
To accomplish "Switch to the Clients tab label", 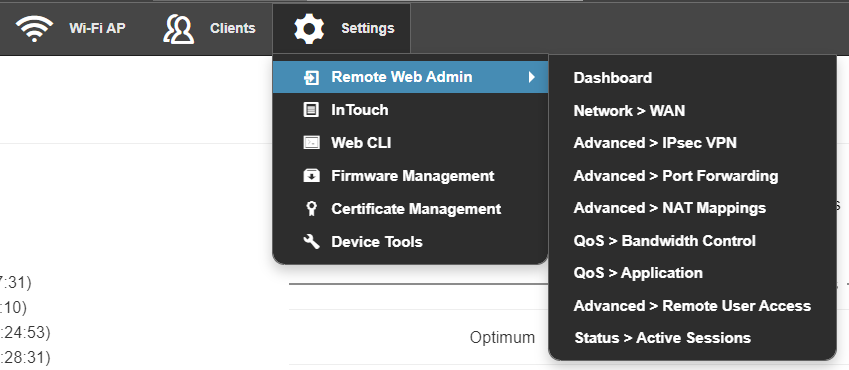I will click(232, 28).
